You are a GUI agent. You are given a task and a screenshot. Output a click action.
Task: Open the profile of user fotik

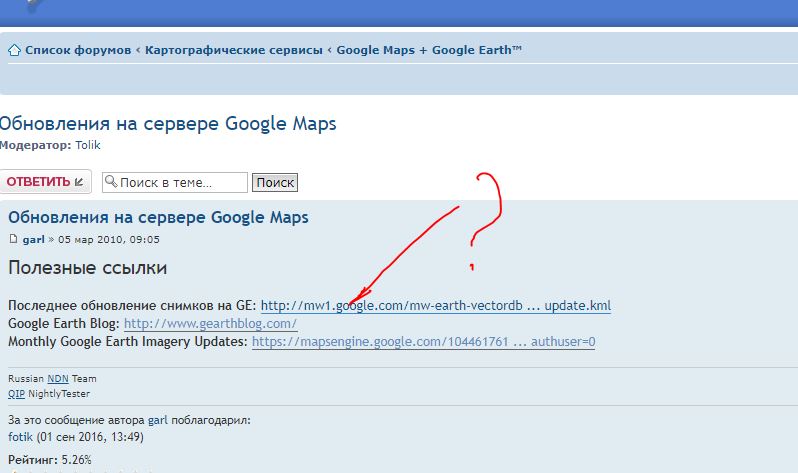(20, 437)
